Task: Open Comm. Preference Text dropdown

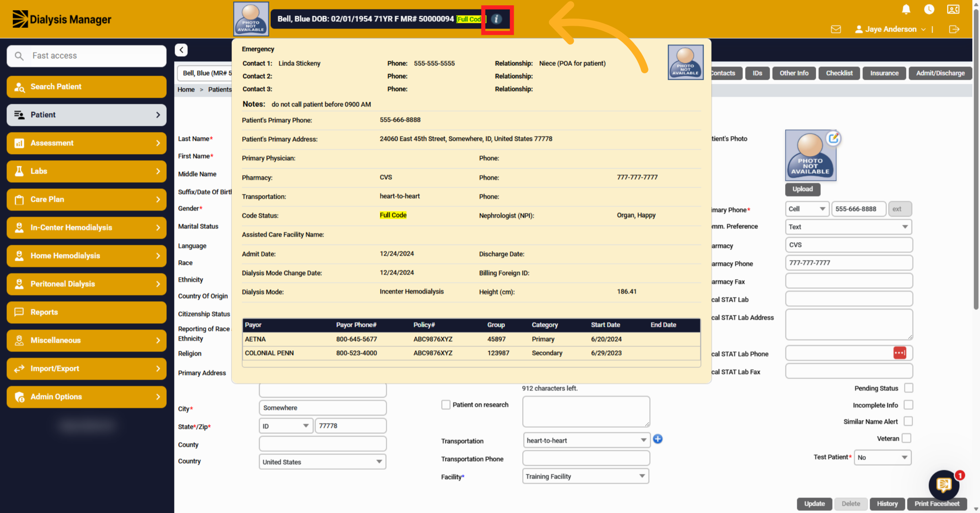Action: (849, 227)
